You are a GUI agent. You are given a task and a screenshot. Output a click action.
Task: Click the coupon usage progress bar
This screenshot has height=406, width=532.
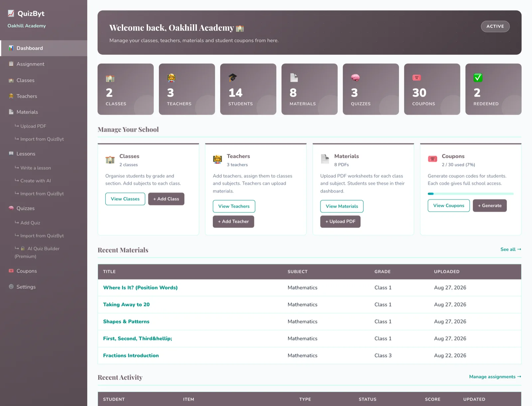click(x=470, y=194)
